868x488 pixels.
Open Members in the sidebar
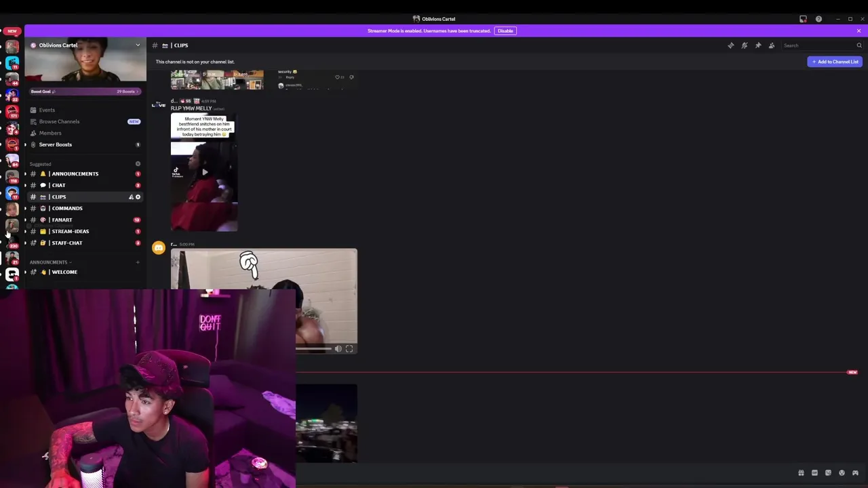tap(50, 133)
